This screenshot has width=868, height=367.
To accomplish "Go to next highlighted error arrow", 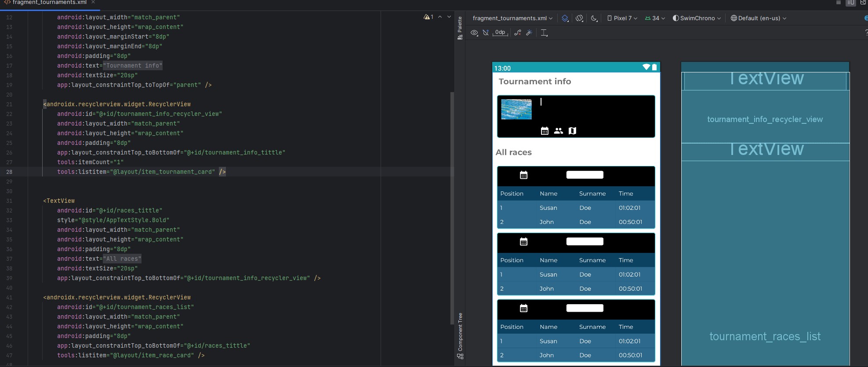I will pyautogui.click(x=449, y=17).
